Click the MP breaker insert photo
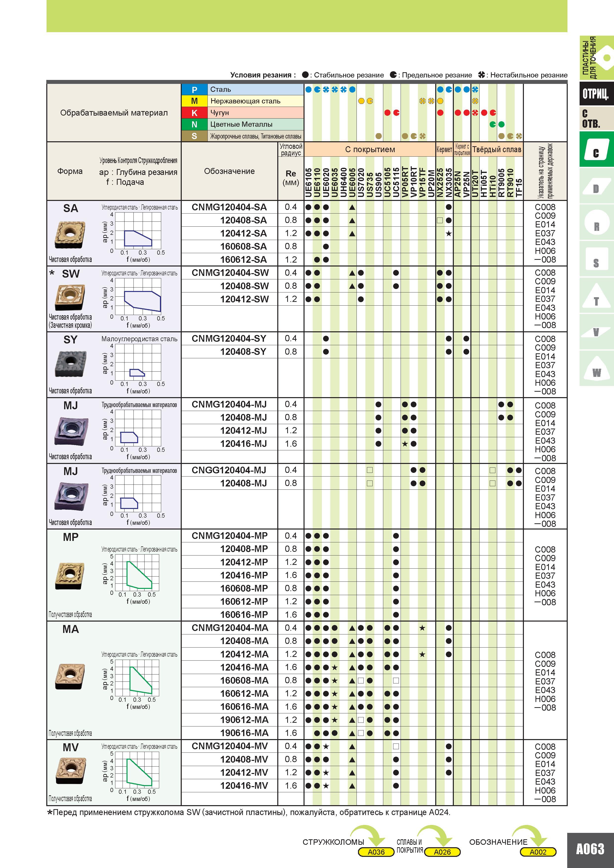 tap(70, 576)
